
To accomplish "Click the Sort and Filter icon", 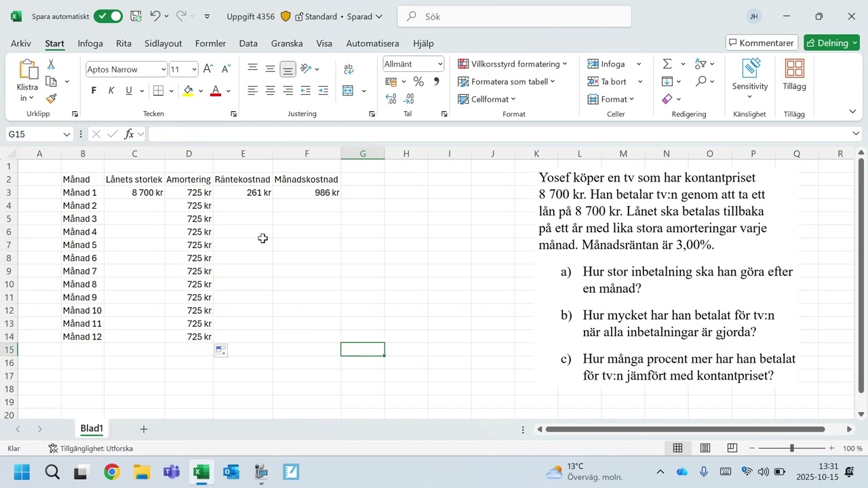I will (x=701, y=64).
